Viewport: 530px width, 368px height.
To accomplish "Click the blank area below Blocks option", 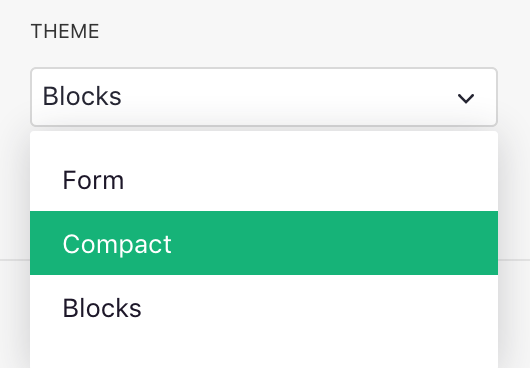I will 264,353.
